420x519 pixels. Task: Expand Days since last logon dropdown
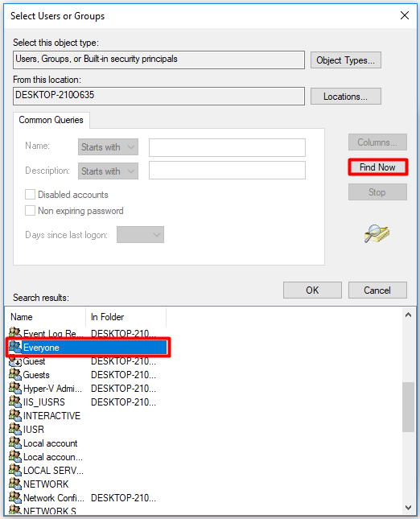coord(140,235)
